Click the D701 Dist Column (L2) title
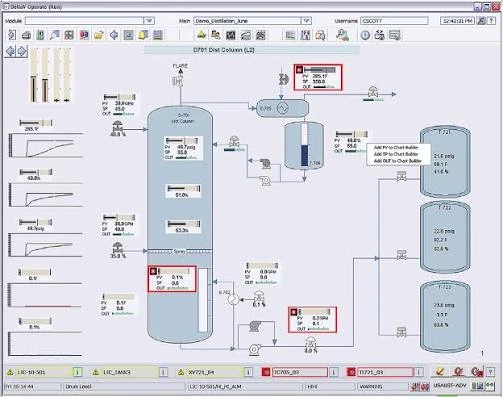This screenshot has height=397, width=503. 224,50
